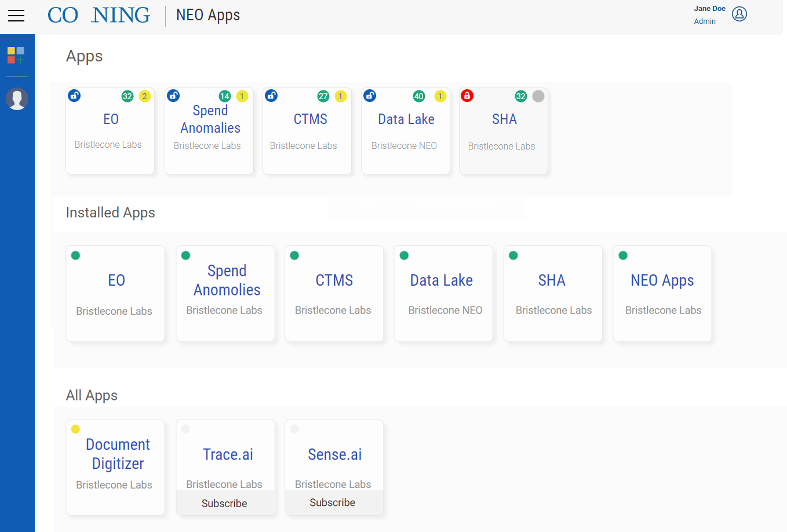
Task: Click the green 40 badge on Data Lake
Action: tap(418, 96)
